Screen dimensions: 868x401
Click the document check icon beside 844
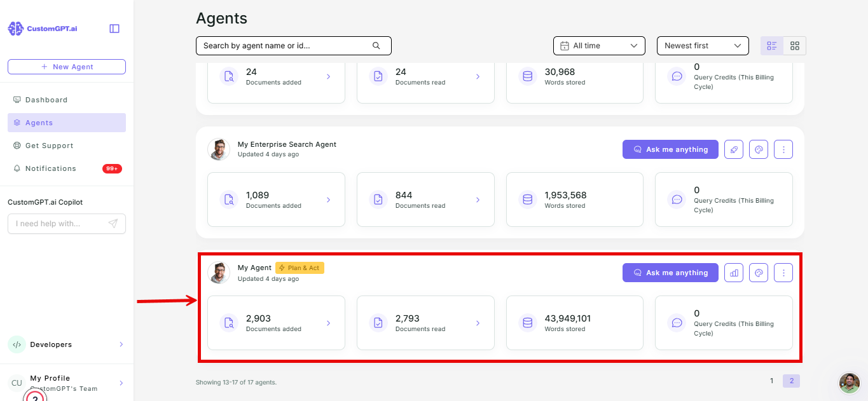[x=378, y=200]
